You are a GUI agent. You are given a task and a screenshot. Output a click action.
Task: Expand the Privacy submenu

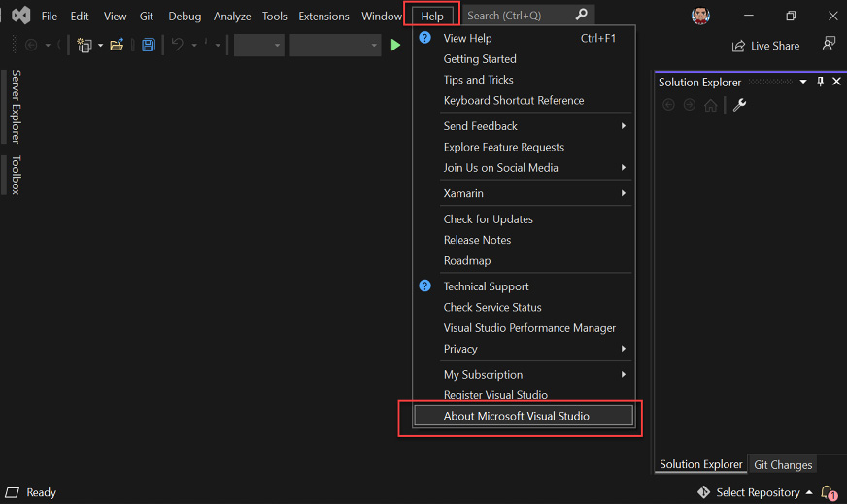point(624,349)
